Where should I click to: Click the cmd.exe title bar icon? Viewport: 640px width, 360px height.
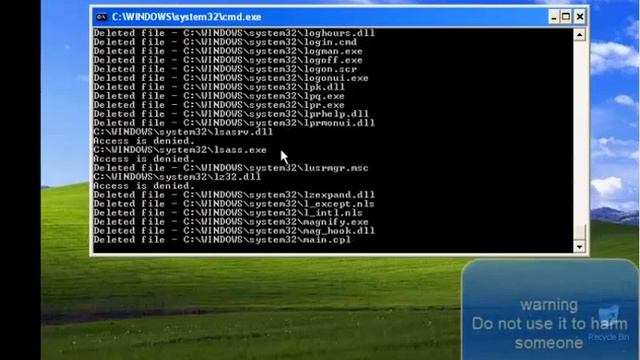tap(101, 17)
